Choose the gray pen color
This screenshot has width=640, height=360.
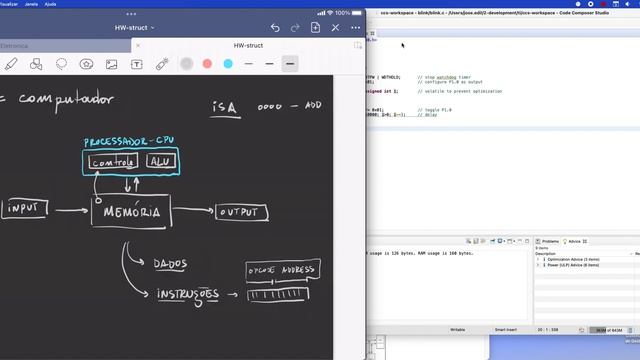coord(187,64)
